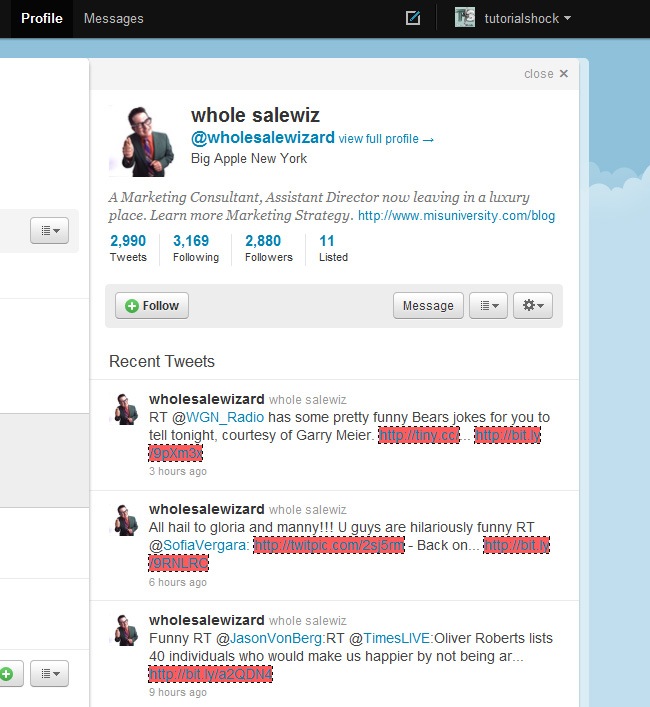This screenshot has height=707, width=650.
Task: Open the http://tiny.cc/ link
Action: click(x=419, y=435)
